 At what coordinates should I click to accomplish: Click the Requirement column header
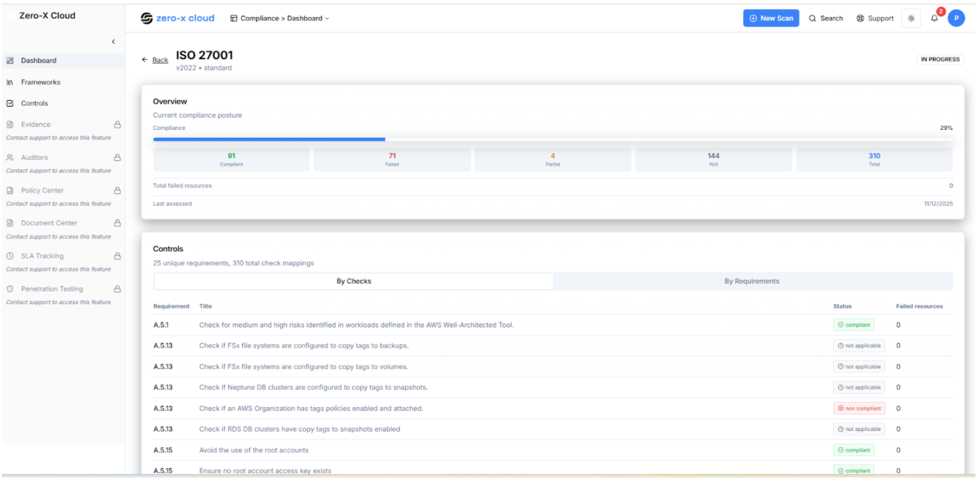point(171,306)
